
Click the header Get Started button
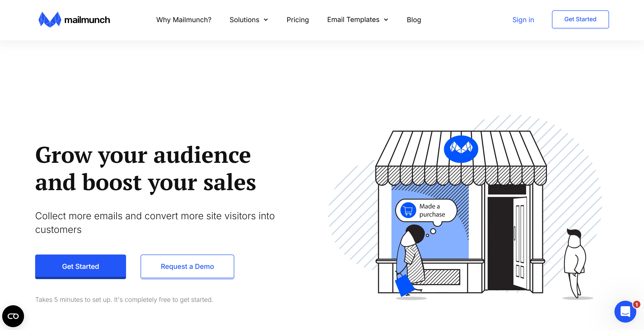[x=580, y=19]
